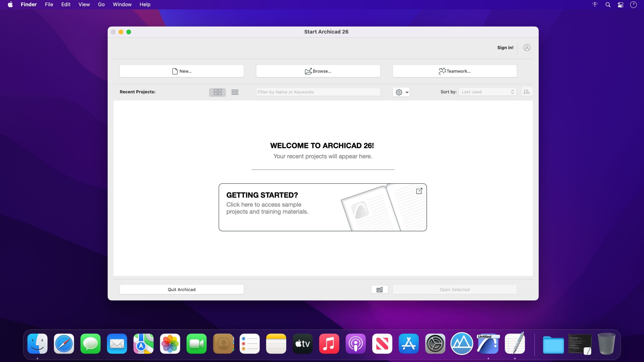This screenshot has width=644, height=362.
Task: Open the gear settings dropdown
Action: point(401,92)
